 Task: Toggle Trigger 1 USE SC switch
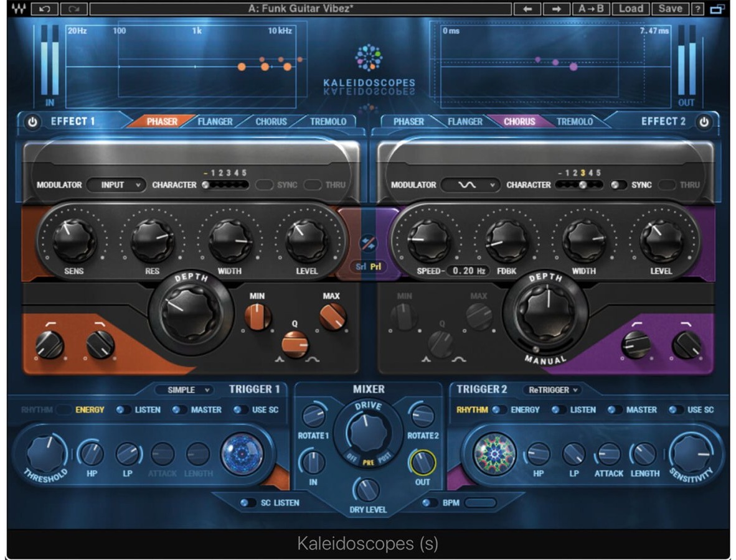[x=241, y=410]
